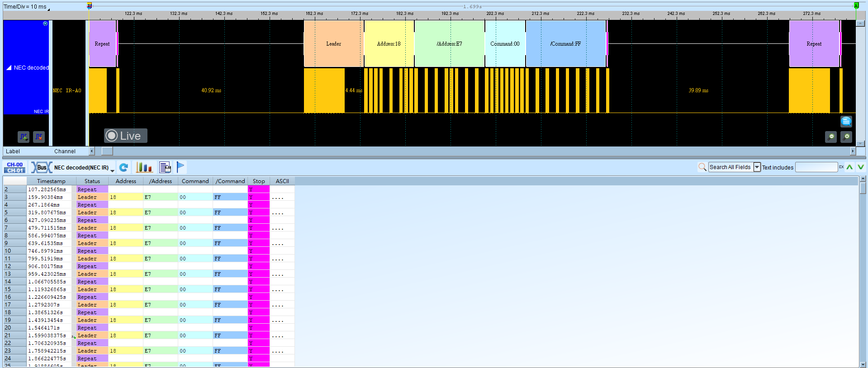The image size is (868, 368).
Task: Zoom in the waveform with plus magnifier
Action: click(x=846, y=137)
